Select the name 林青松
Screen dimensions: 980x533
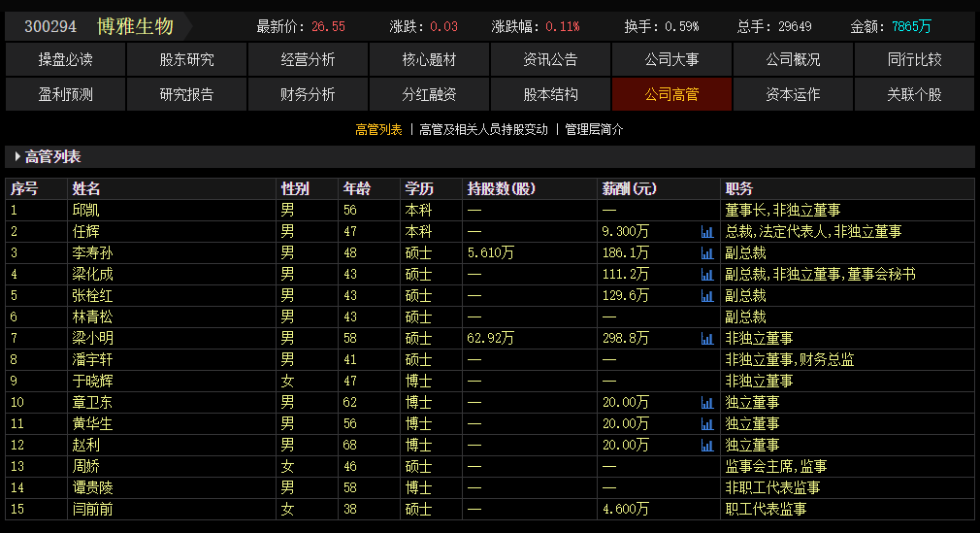point(92,317)
